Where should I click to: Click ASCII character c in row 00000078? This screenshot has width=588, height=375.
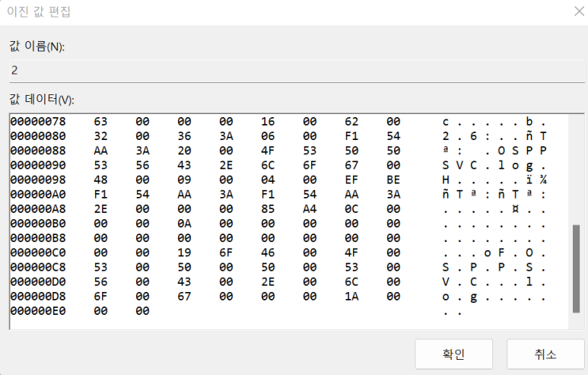click(x=446, y=122)
